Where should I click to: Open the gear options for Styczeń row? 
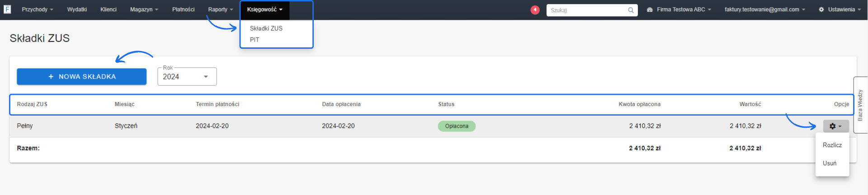835,126
